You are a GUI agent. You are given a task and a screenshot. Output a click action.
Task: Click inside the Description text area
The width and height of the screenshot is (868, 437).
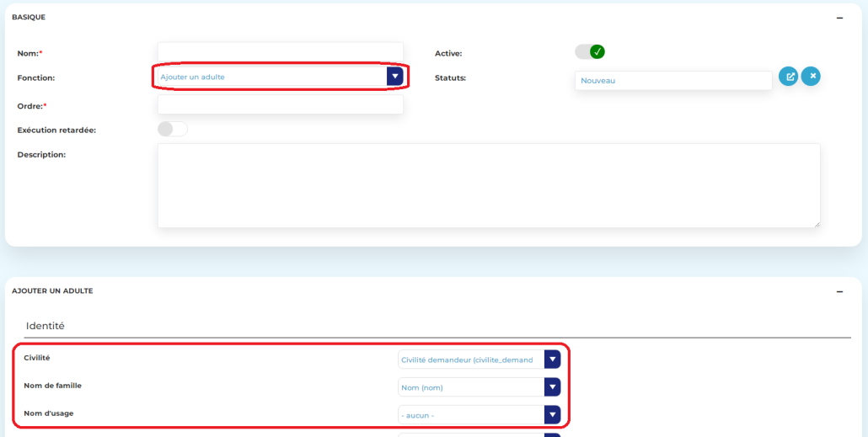coord(488,185)
